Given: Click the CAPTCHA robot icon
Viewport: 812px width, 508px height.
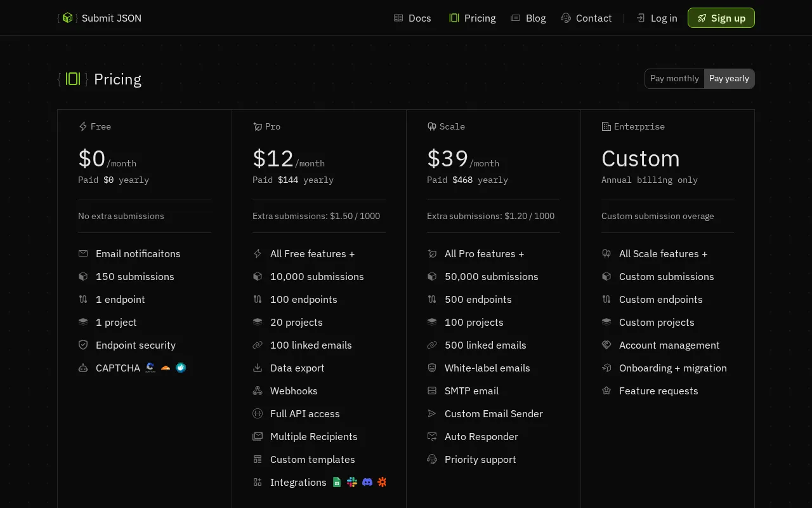Looking at the screenshot, I should point(83,368).
